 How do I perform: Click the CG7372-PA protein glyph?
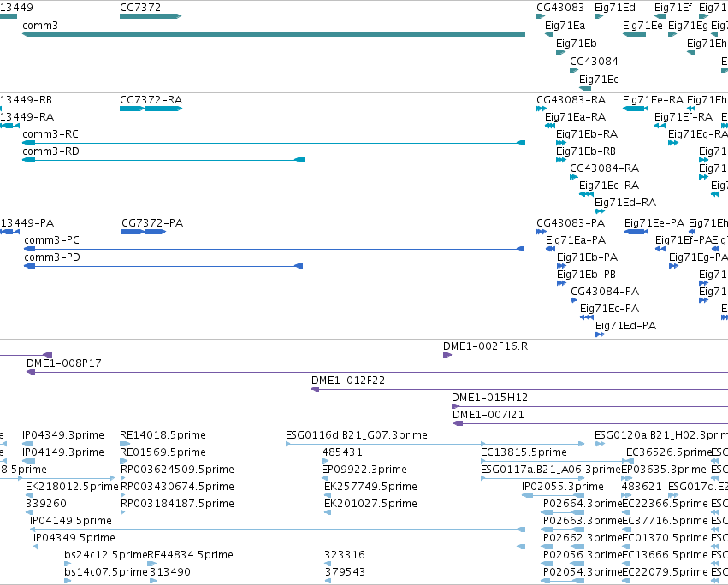[144, 232]
